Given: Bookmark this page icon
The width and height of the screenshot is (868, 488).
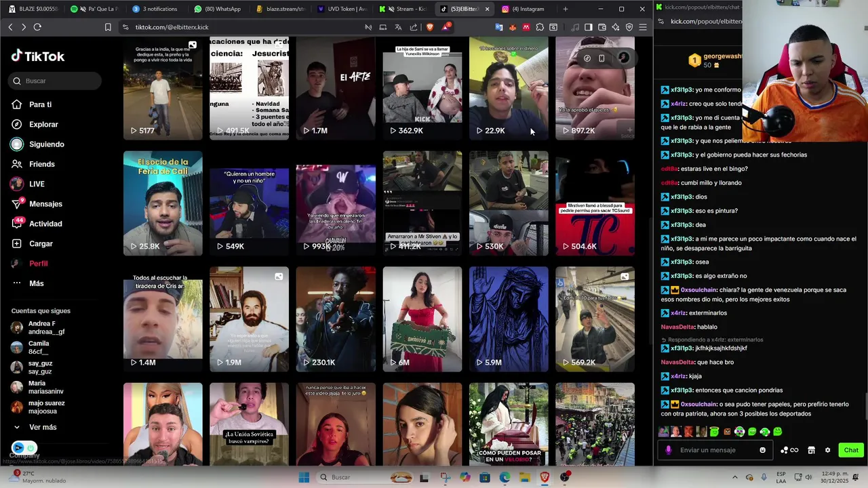Looking at the screenshot, I should [x=108, y=27].
